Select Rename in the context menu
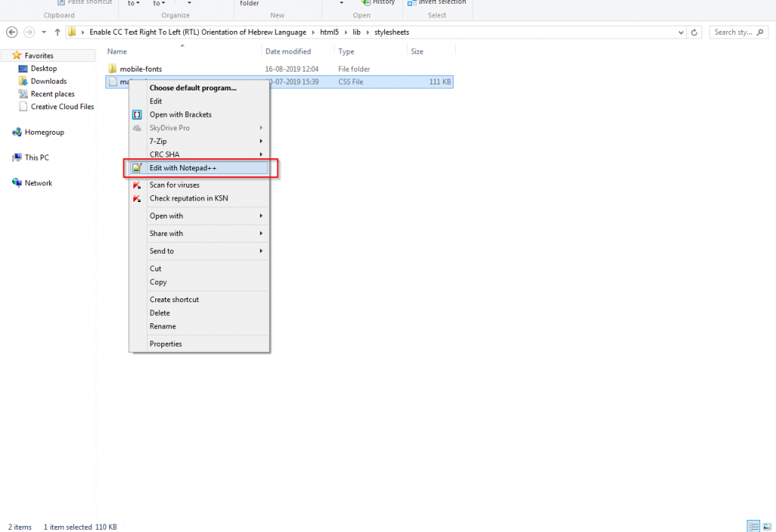This screenshot has height=532, width=776. (x=163, y=326)
